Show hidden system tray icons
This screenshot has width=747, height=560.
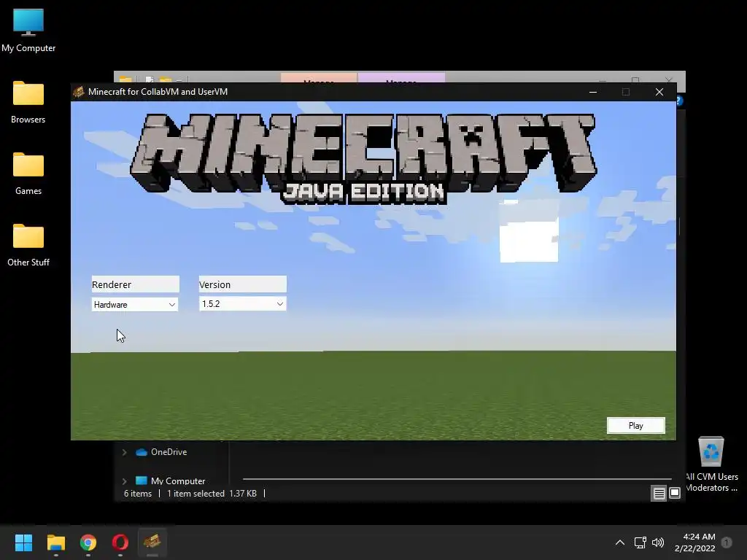coord(620,542)
